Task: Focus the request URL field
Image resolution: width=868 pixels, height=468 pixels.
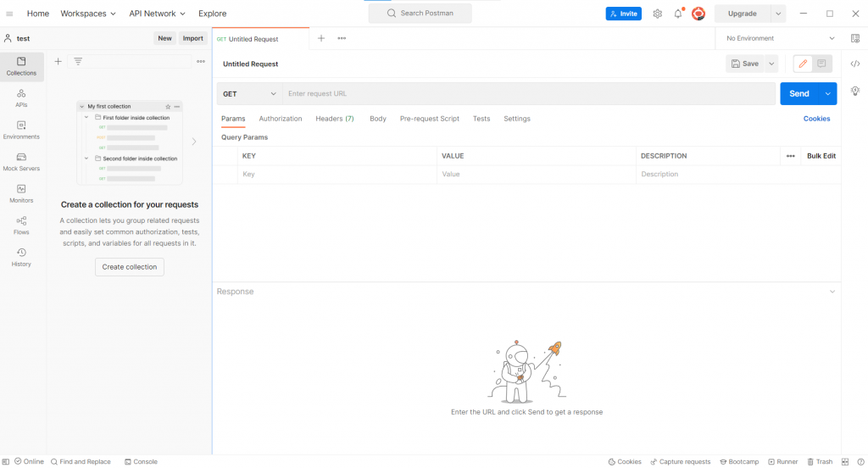Action: pyautogui.click(x=529, y=93)
